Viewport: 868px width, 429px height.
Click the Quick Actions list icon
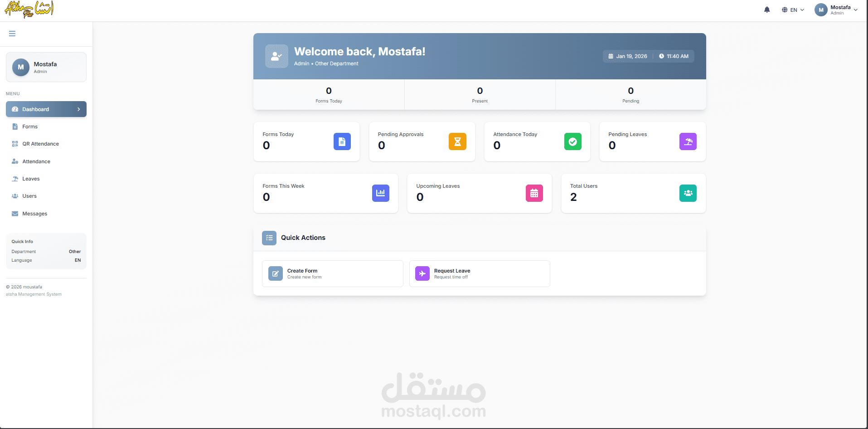point(269,238)
